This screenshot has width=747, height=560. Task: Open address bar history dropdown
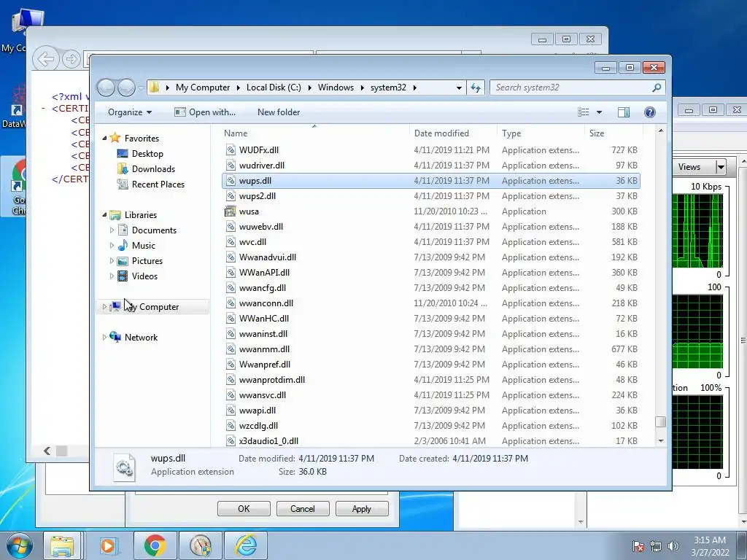(459, 87)
